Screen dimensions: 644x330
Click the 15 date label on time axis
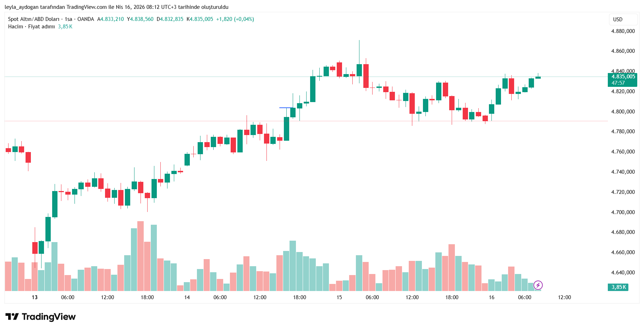point(339,297)
